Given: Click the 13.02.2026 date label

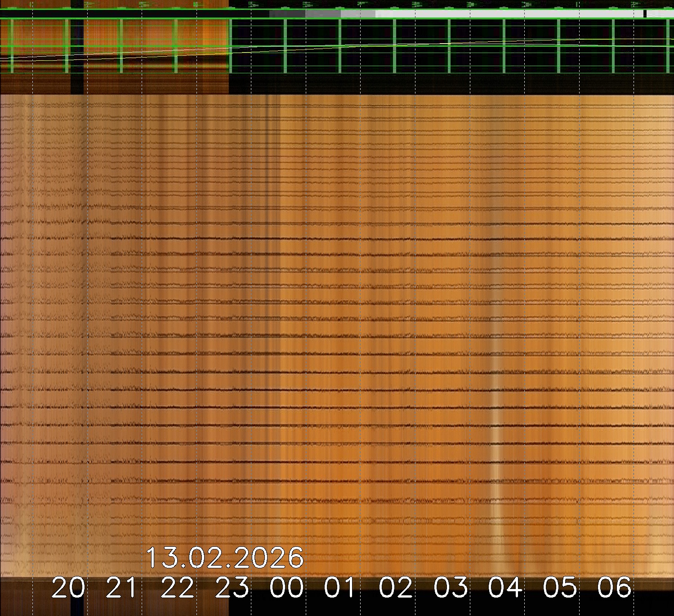Looking at the screenshot, I should pos(225,558).
